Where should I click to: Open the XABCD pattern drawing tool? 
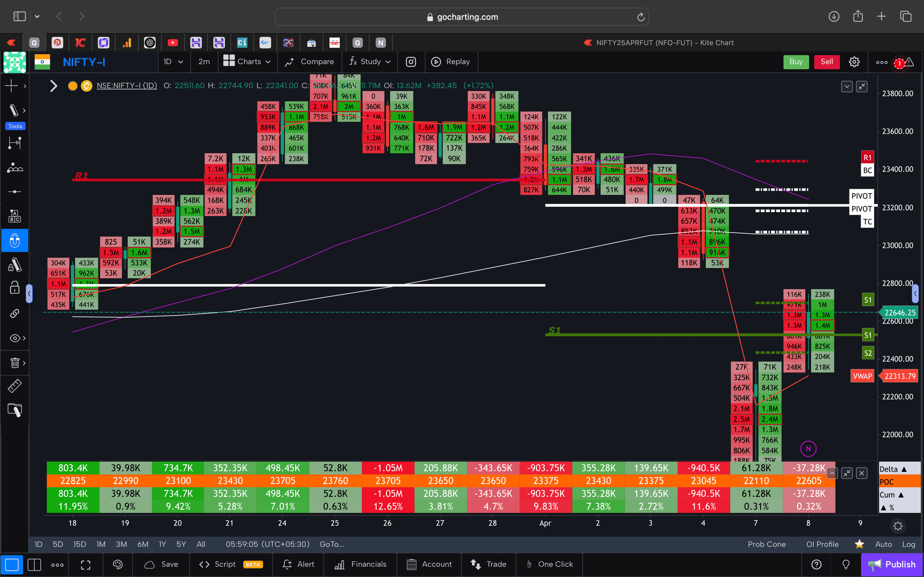pyautogui.click(x=15, y=167)
